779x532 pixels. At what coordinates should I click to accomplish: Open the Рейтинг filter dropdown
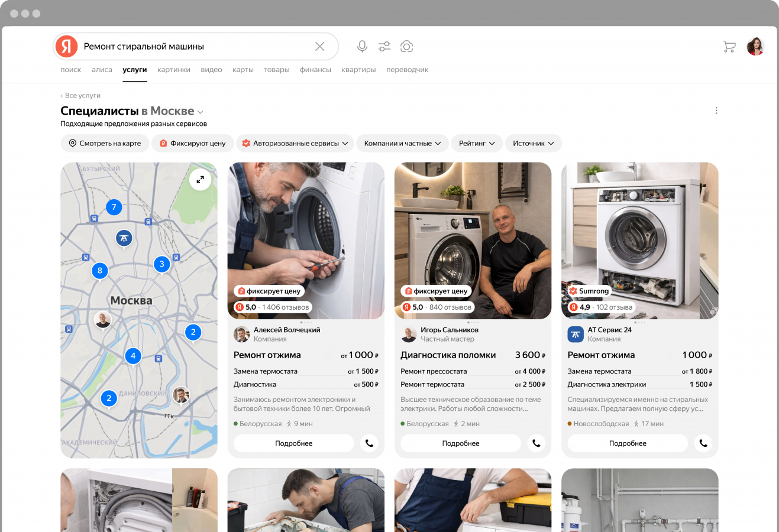pos(477,143)
